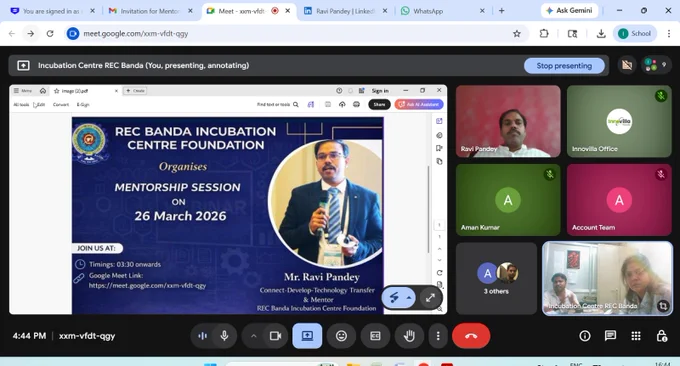Click Sign in in Acrobat window
This screenshot has height=366, width=680.
pos(380,91)
